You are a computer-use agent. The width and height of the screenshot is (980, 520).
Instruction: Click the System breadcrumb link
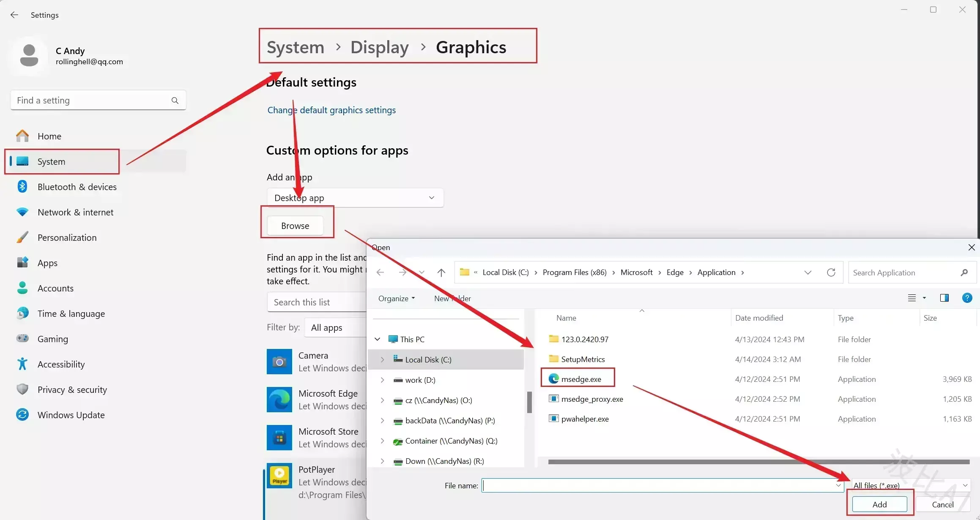pos(295,47)
